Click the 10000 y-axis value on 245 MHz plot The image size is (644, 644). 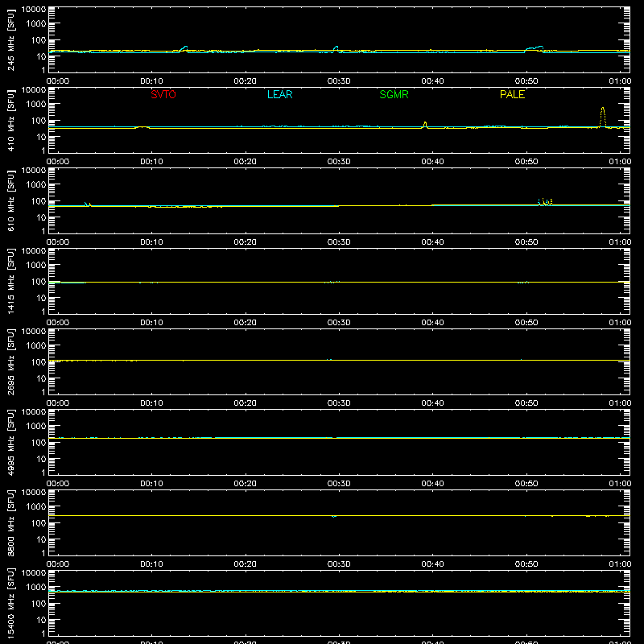click(x=34, y=10)
